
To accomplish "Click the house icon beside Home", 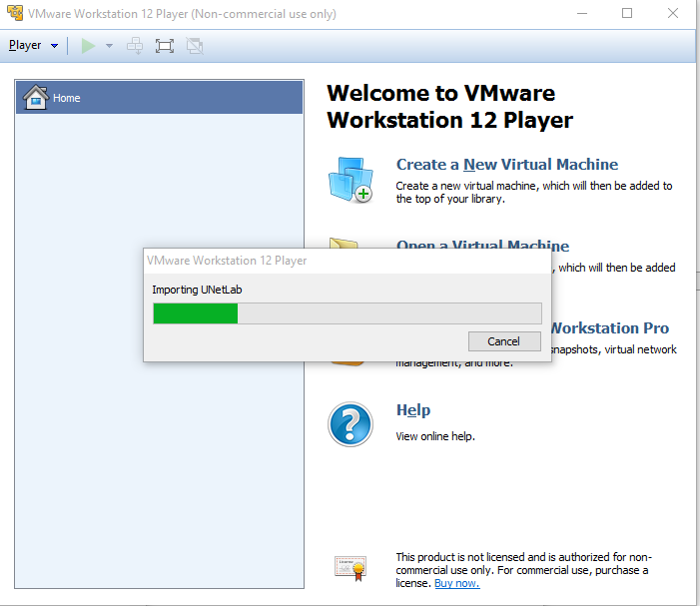I will coord(36,97).
